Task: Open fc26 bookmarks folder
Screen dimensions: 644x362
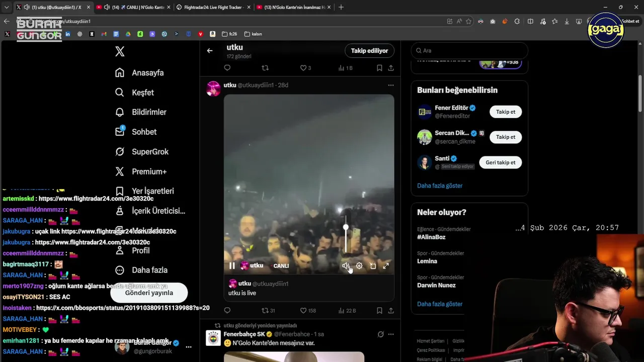Action: click(x=229, y=34)
